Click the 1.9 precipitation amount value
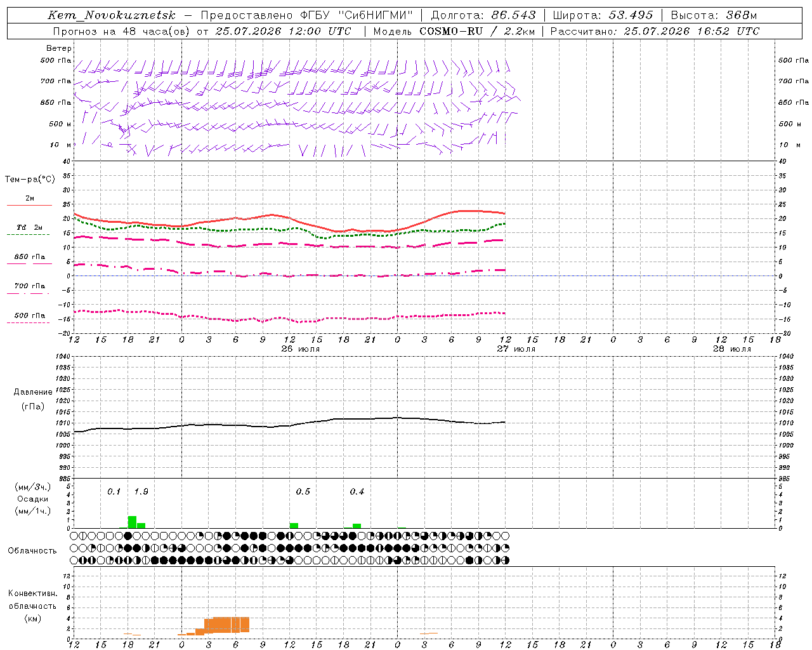812x650 pixels. click(x=141, y=492)
